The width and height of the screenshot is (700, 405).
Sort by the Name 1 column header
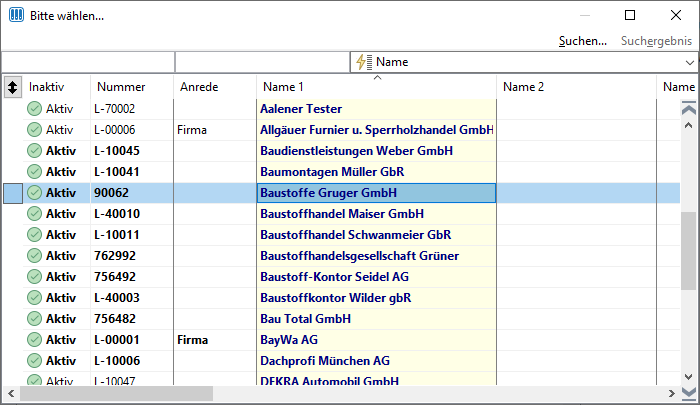[x=283, y=87]
